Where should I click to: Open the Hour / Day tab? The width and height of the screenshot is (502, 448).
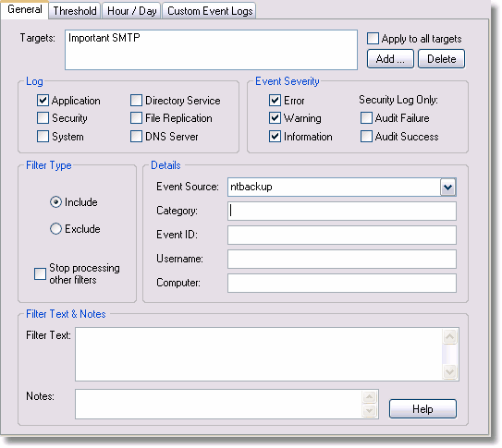(x=131, y=11)
